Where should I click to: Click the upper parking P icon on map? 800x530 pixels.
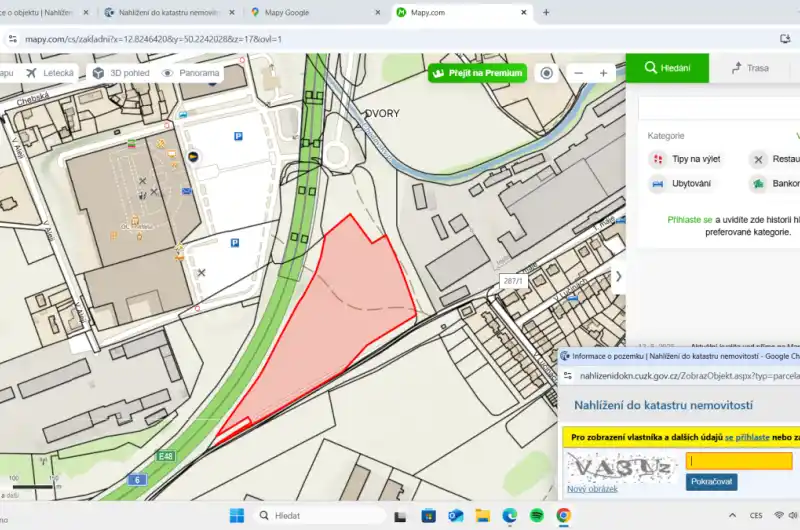pos(238,136)
